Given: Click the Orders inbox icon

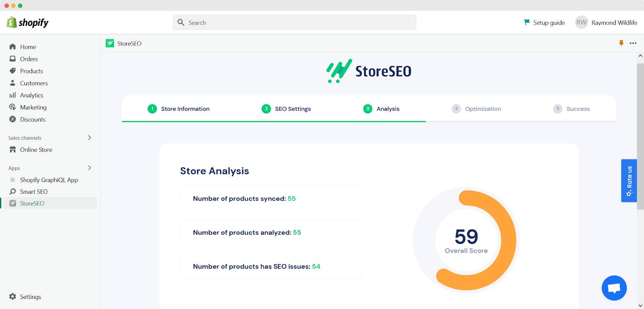Looking at the screenshot, I should click(x=12, y=59).
